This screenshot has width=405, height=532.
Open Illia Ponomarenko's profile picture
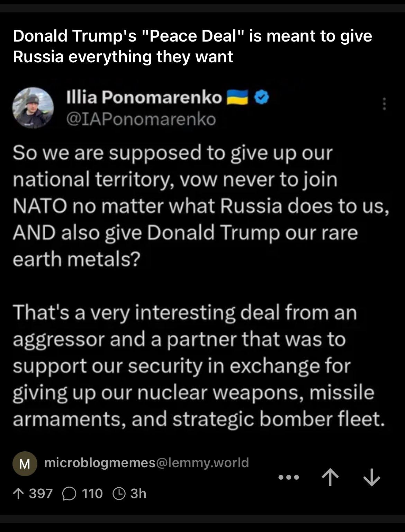[33, 107]
